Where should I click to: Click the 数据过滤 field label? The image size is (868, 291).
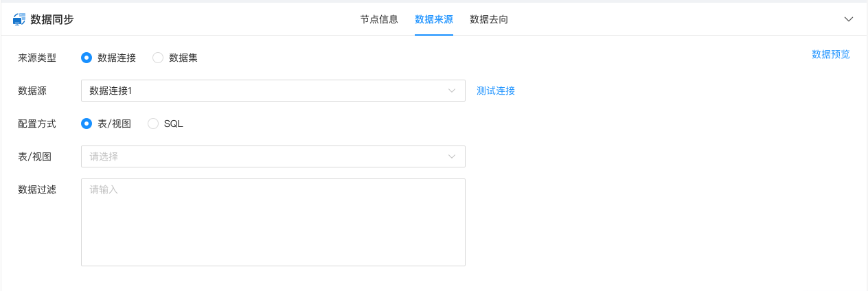pyautogui.click(x=37, y=189)
